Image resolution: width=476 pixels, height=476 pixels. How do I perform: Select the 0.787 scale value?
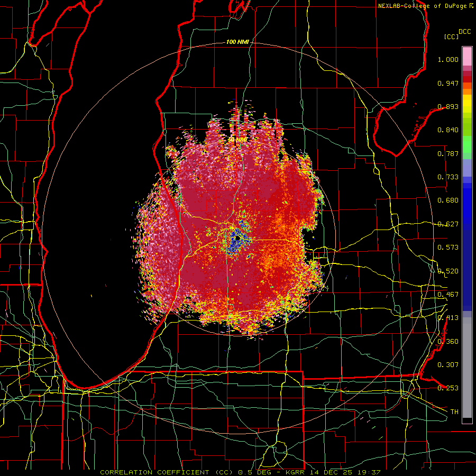[448, 153]
